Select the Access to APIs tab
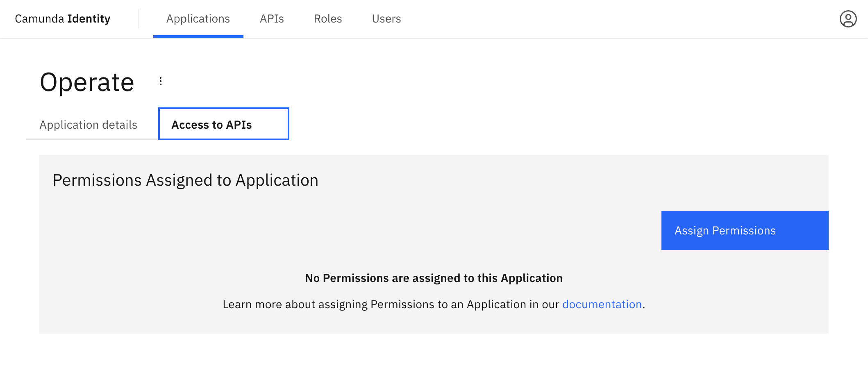This screenshot has width=868, height=373. [223, 125]
